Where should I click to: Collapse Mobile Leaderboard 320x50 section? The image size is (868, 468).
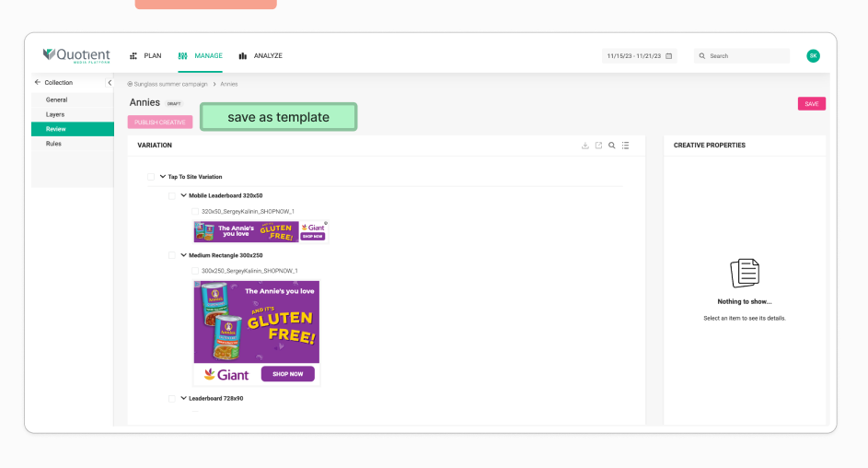click(184, 195)
